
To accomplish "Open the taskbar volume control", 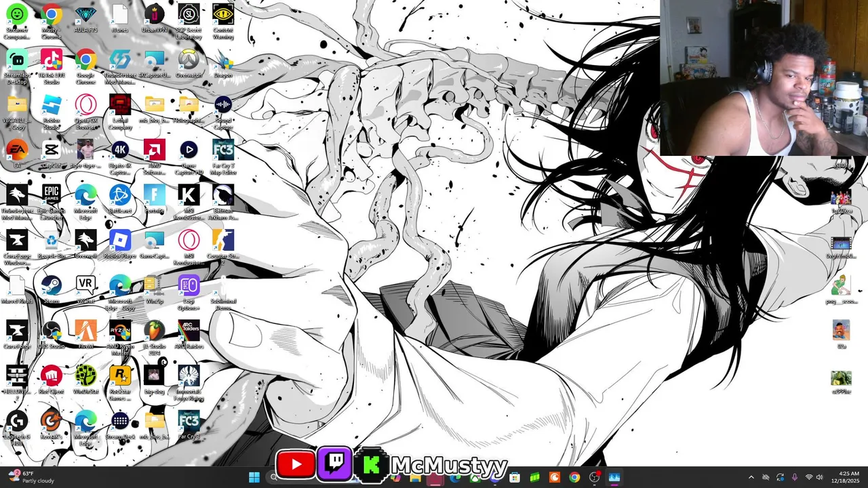I will tap(819, 477).
